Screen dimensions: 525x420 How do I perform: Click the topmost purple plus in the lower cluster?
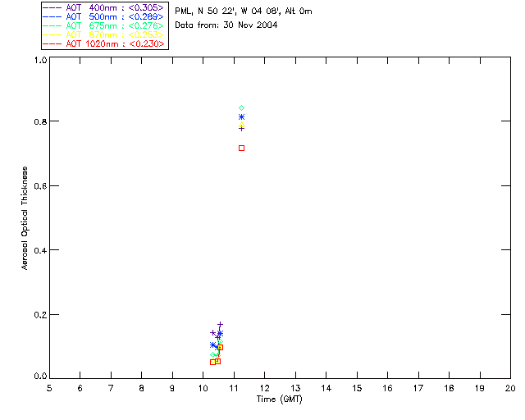(x=220, y=325)
